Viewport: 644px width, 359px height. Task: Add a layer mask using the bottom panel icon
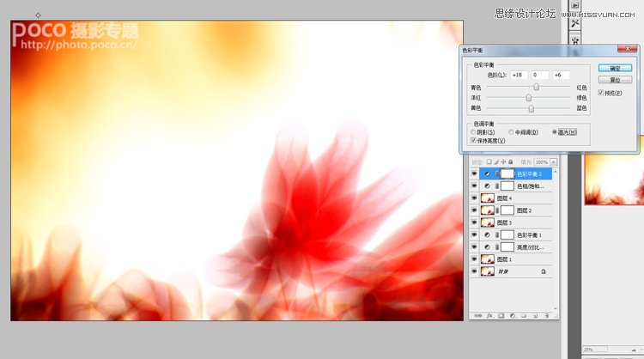[500, 315]
